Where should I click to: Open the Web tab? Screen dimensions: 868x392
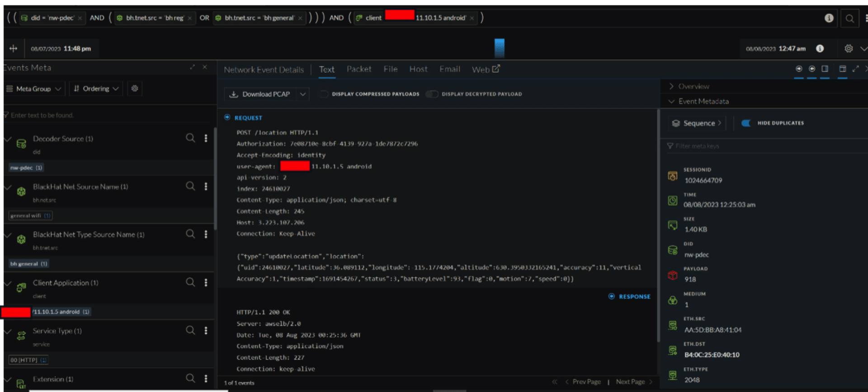click(485, 69)
